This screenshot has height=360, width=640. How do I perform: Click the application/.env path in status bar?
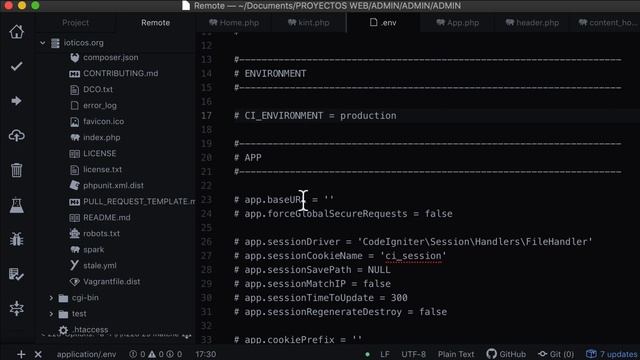[86, 354]
